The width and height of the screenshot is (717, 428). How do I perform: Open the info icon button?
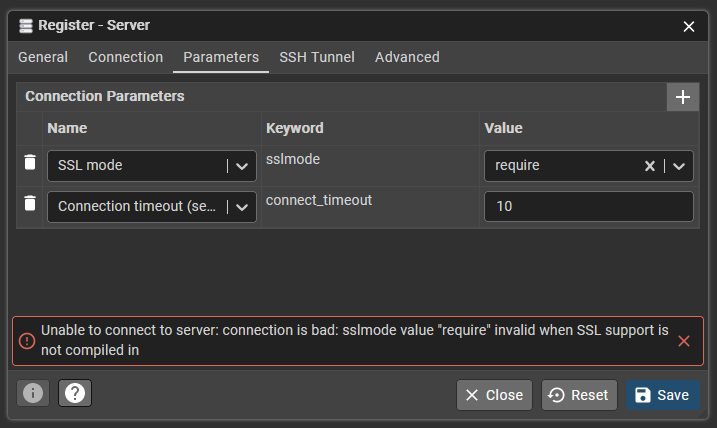[x=33, y=394]
